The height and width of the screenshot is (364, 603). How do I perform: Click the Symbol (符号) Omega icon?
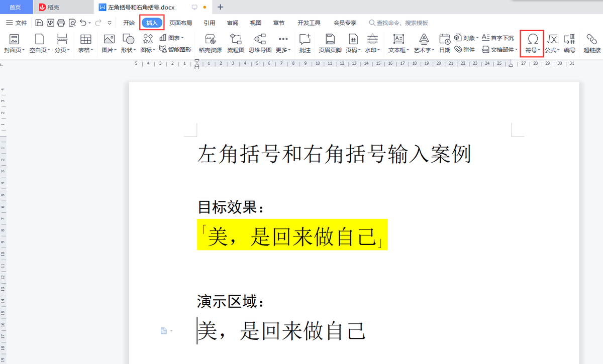click(x=532, y=39)
